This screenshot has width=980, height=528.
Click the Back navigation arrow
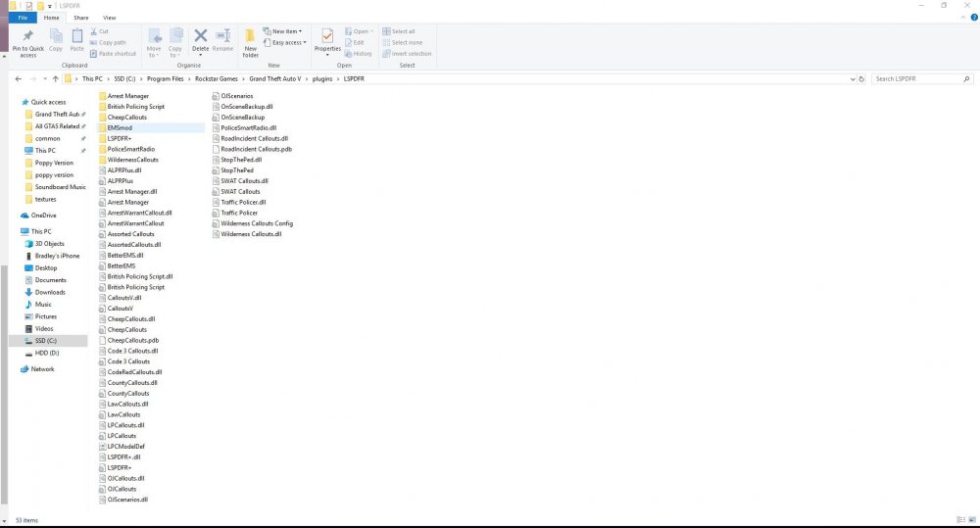click(18, 78)
